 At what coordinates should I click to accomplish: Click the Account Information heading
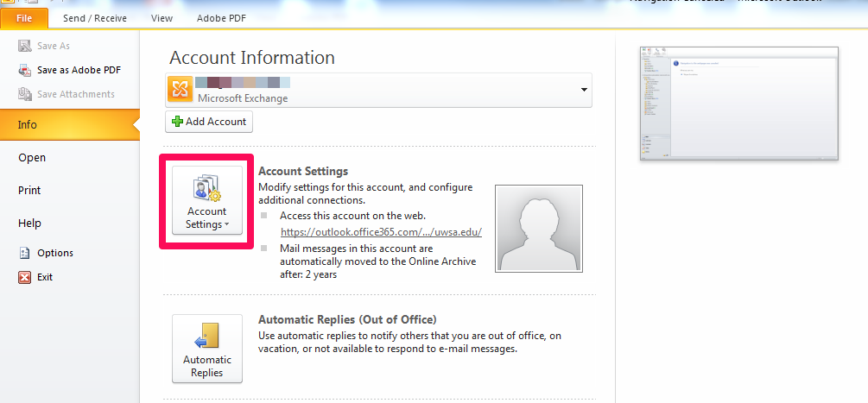point(252,58)
